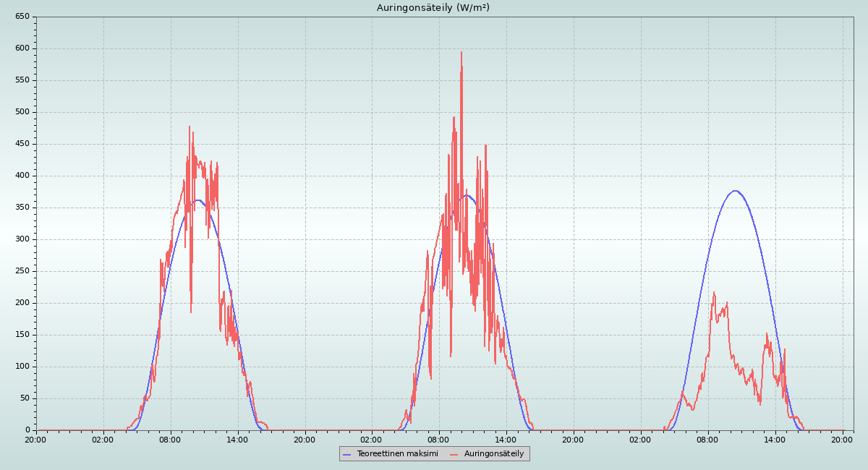Image resolution: width=868 pixels, height=470 pixels.
Task: Toggle the Auringonsäteily legend label
Action: (494, 454)
